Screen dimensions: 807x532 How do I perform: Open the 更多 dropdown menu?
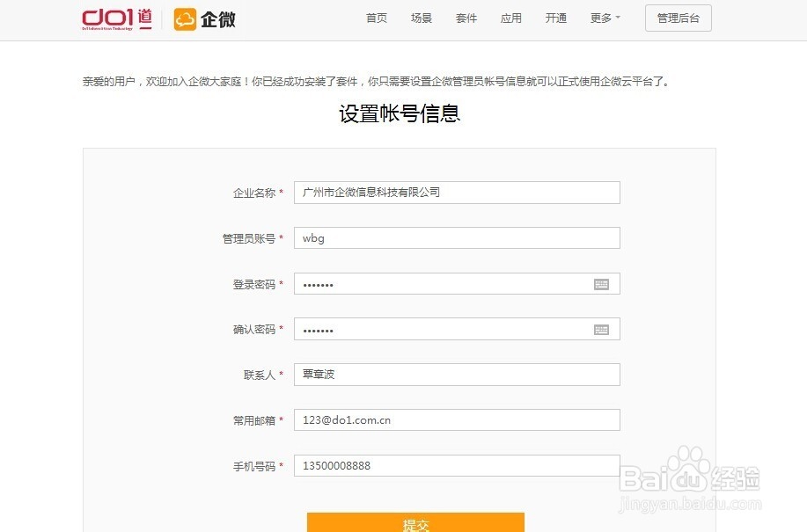point(604,17)
